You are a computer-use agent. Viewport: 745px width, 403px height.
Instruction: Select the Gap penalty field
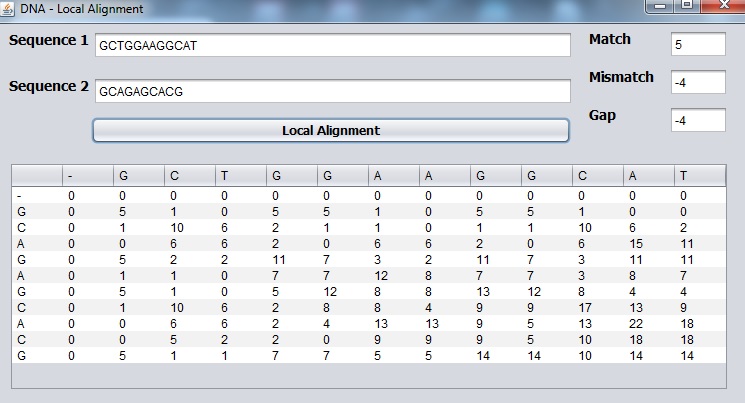click(698, 120)
